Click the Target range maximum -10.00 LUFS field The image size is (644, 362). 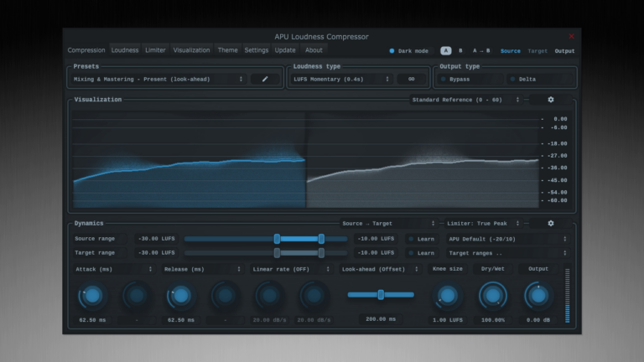[x=376, y=253]
